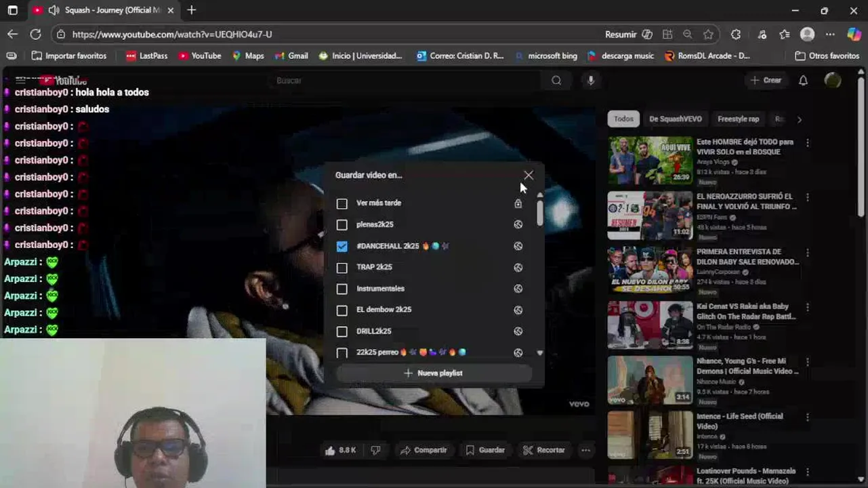
Task: Open the 'Recortar' clip button
Action: (x=544, y=450)
